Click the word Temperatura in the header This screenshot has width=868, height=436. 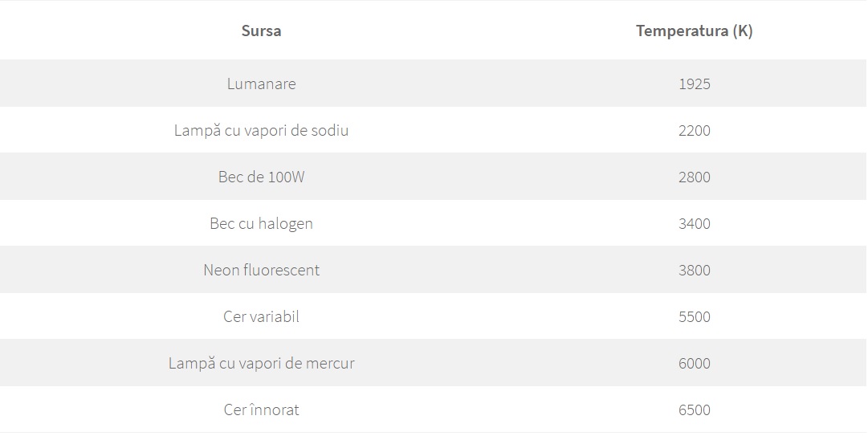pyautogui.click(x=682, y=31)
